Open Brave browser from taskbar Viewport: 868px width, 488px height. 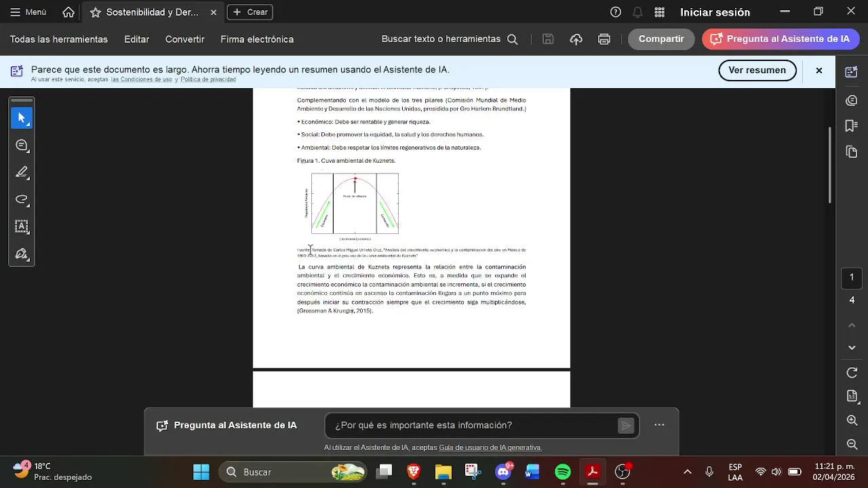(414, 472)
